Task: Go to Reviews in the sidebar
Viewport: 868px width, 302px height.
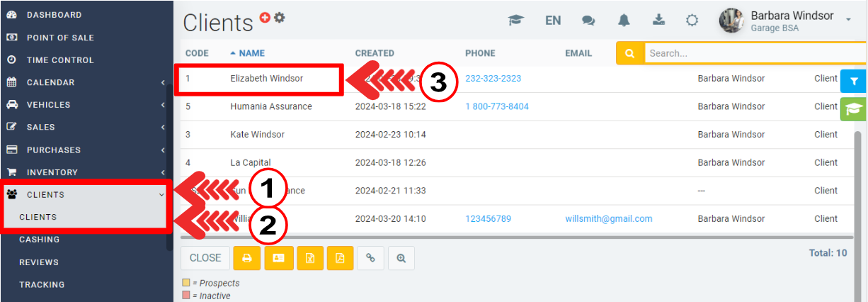Action: click(39, 262)
